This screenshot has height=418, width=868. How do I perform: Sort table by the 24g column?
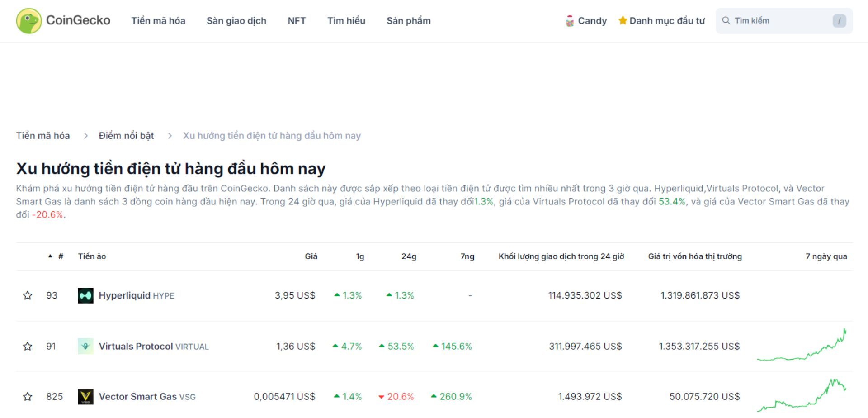tap(409, 256)
